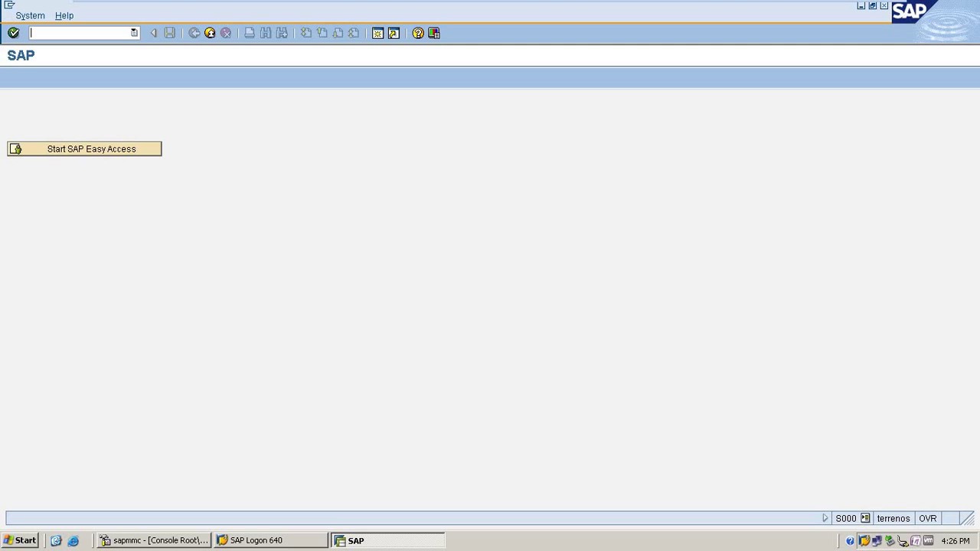Click the Generate Shortcut icon
980x551 pixels.
click(394, 33)
